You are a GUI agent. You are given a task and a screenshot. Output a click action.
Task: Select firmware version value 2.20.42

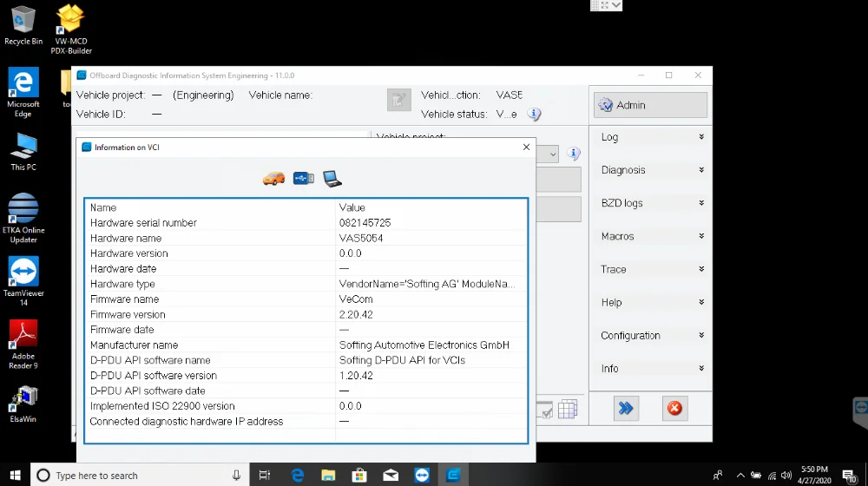point(356,314)
